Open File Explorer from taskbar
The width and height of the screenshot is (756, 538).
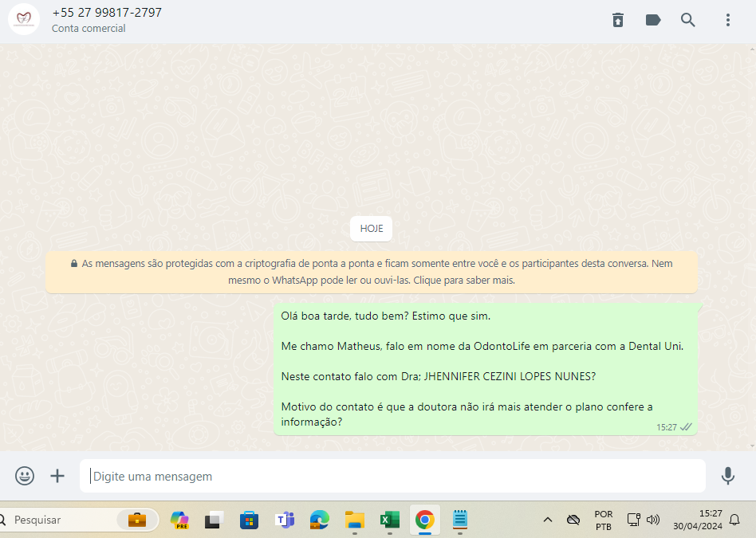coord(355,520)
